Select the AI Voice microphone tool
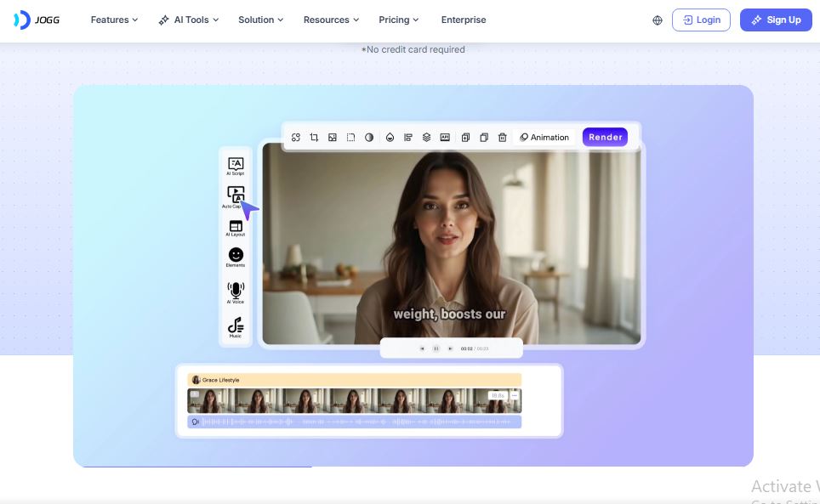The image size is (820, 504). pyautogui.click(x=236, y=292)
